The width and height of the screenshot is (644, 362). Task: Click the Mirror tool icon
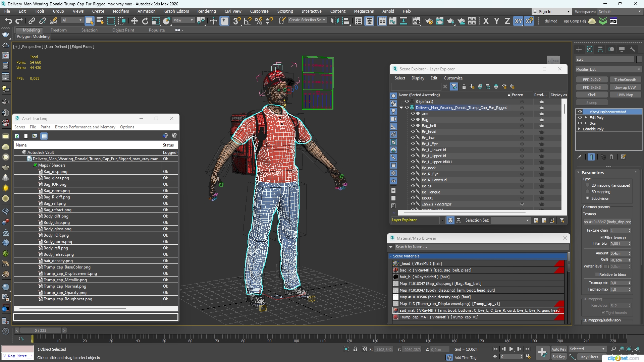point(335,21)
